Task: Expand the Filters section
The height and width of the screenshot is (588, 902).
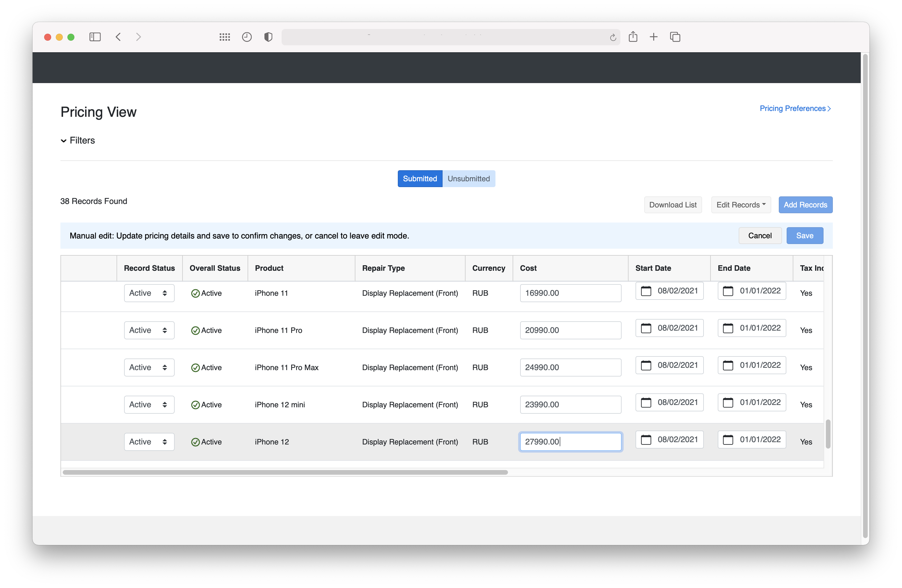Action: [x=78, y=141]
